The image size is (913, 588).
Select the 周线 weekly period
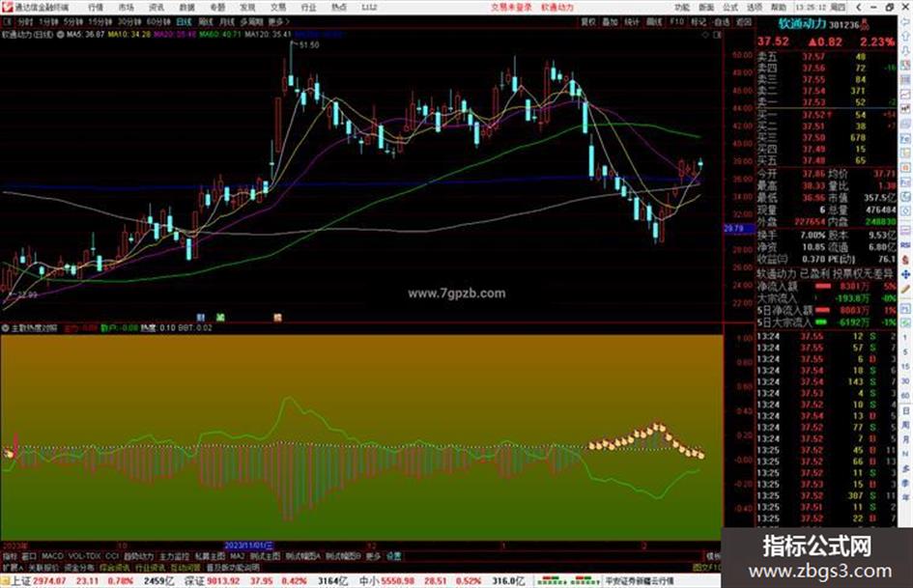pos(206,21)
